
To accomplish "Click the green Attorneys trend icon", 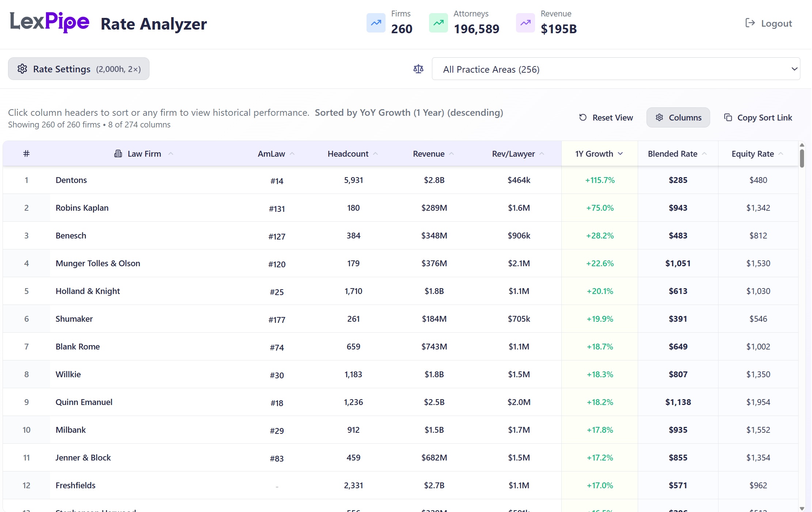I will [438, 23].
